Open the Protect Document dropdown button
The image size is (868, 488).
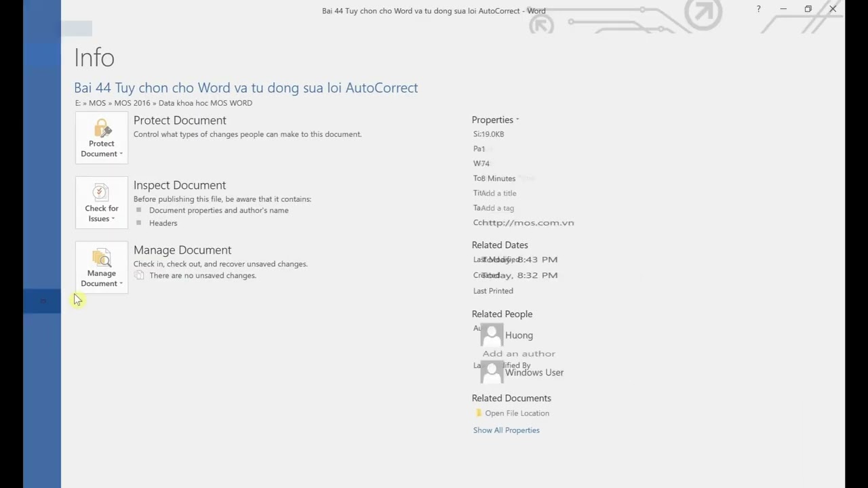(102, 138)
